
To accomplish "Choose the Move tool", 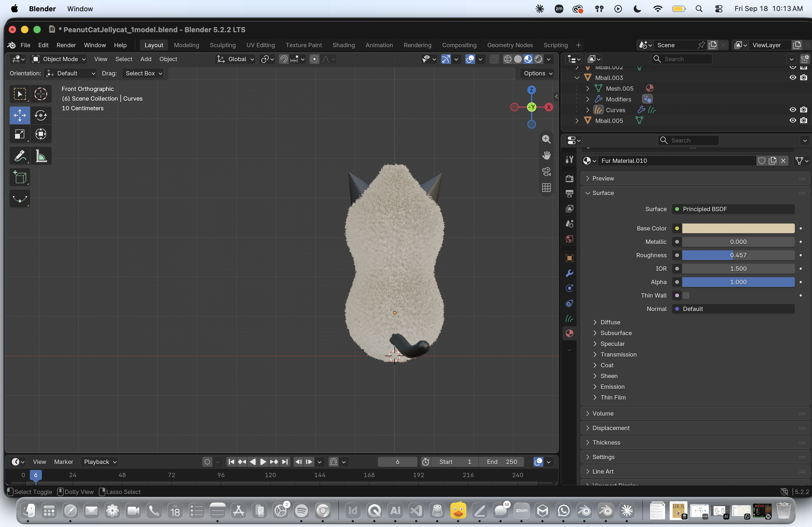I will point(20,115).
